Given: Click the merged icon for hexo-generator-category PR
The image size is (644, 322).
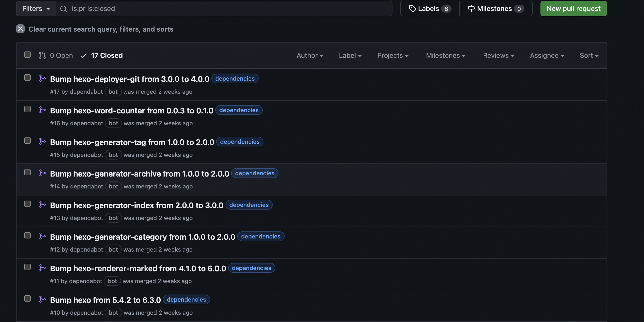Looking at the screenshot, I should pyautogui.click(x=42, y=236).
